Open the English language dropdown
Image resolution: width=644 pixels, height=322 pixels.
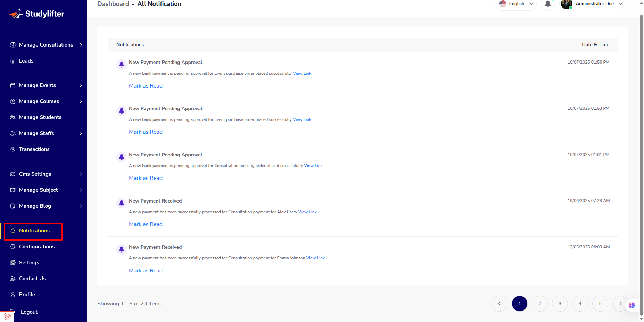tap(516, 4)
